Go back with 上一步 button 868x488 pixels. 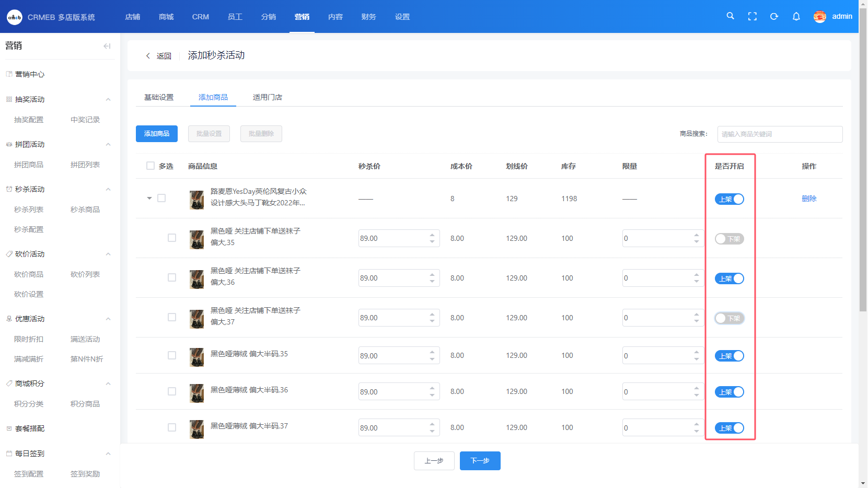pyautogui.click(x=434, y=461)
